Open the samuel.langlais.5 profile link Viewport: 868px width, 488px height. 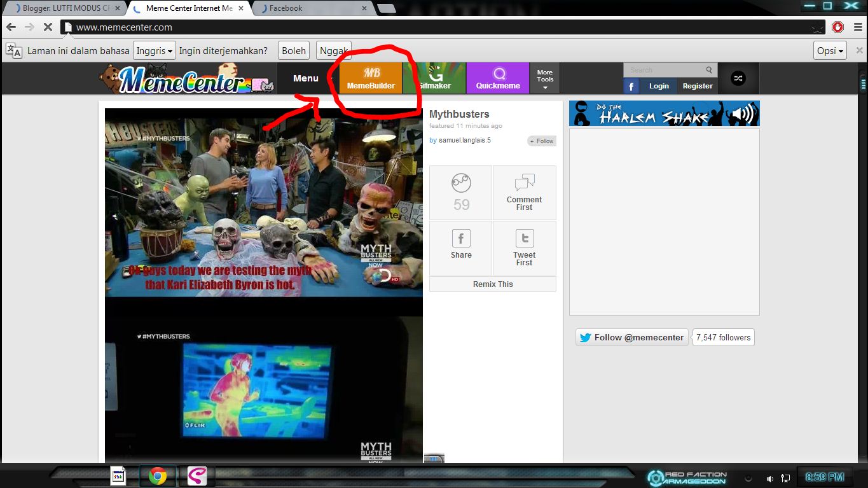(x=464, y=141)
